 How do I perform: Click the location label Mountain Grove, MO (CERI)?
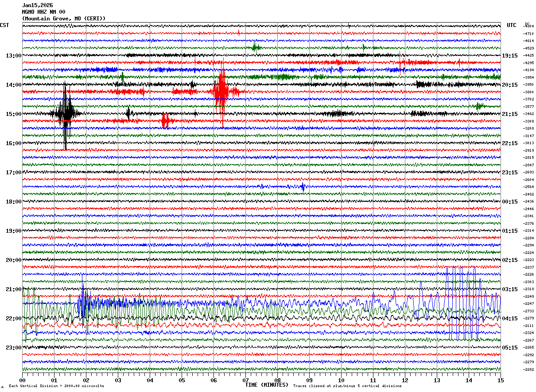64,19
